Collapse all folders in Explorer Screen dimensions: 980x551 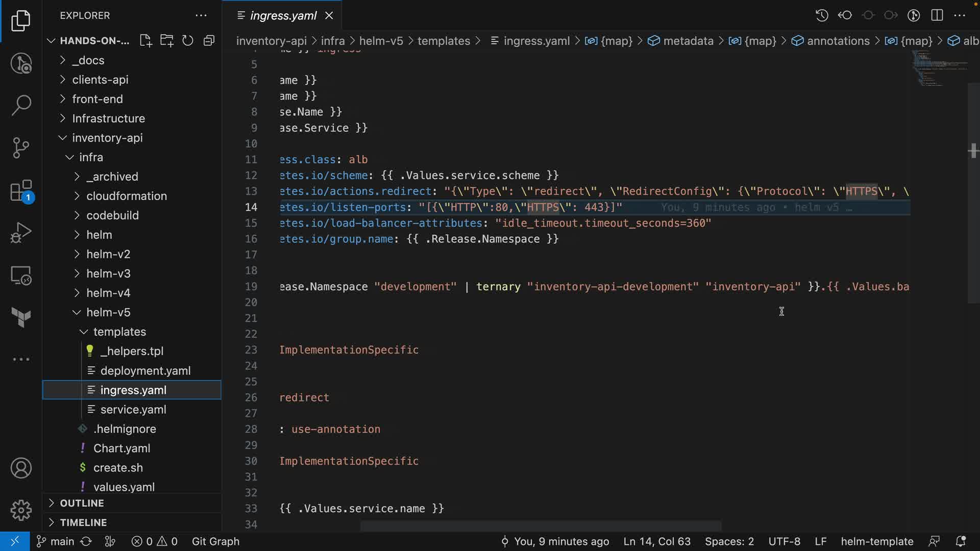[x=209, y=41]
